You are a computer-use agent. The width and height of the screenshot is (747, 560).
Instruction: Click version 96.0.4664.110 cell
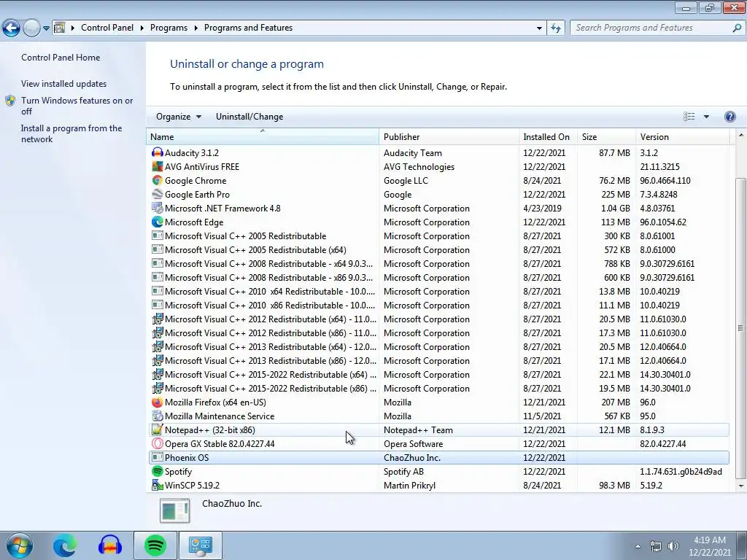(x=665, y=181)
